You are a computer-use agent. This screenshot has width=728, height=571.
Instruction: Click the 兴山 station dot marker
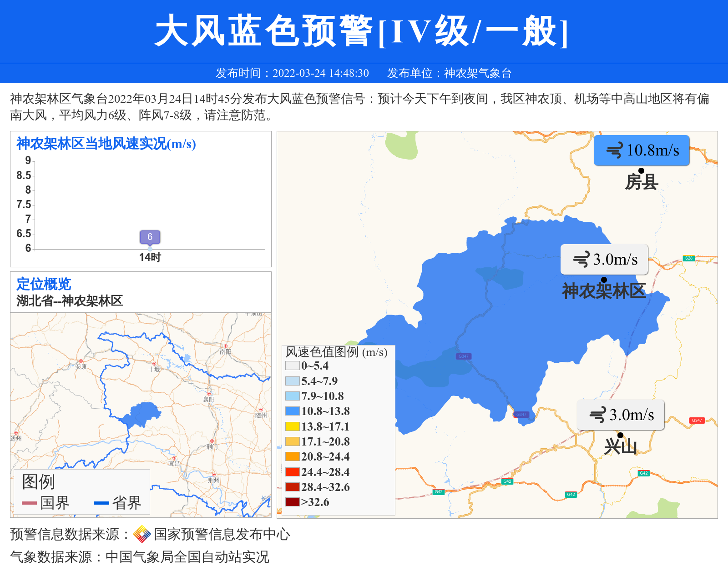(620, 435)
